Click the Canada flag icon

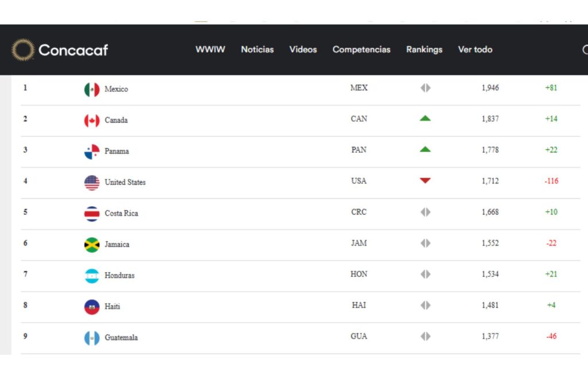(x=92, y=121)
